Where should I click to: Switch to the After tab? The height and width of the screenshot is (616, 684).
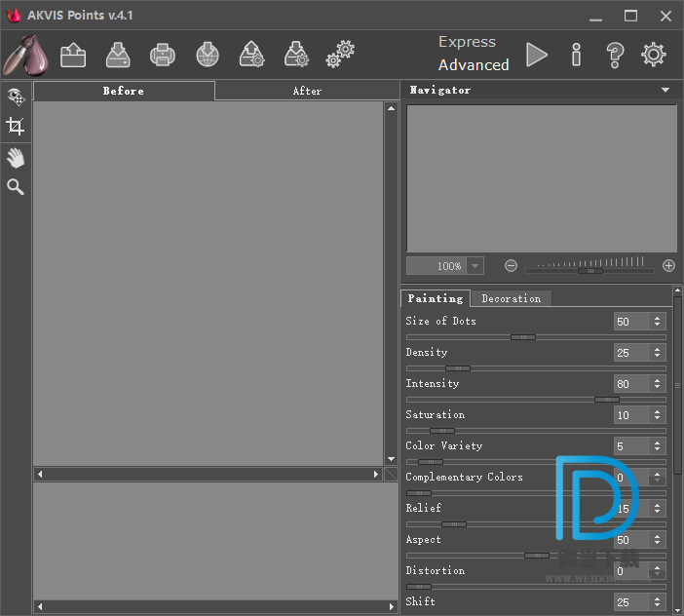[307, 91]
